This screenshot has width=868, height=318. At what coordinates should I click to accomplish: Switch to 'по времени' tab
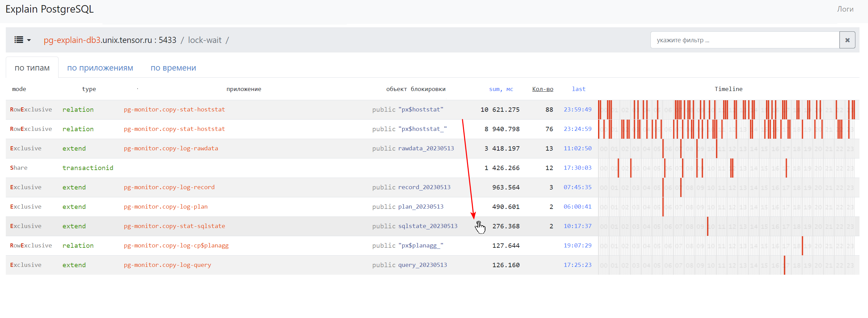(173, 68)
